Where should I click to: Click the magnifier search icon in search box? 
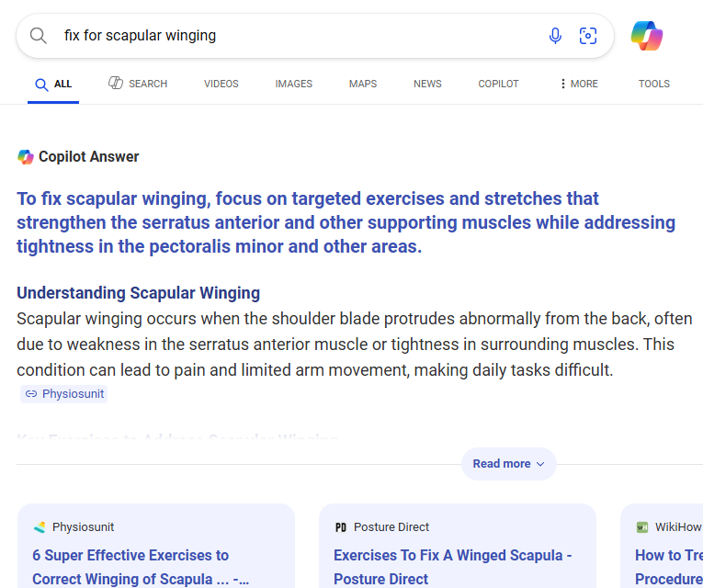click(x=39, y=36)
